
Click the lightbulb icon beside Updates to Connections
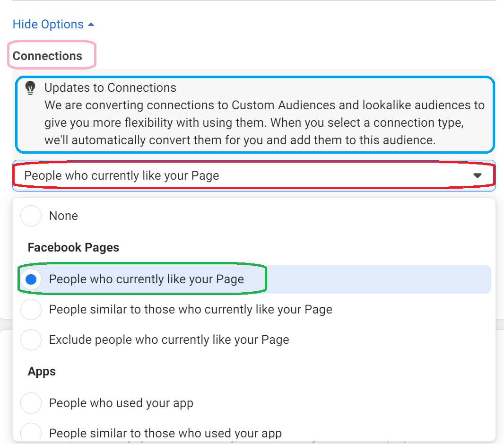[31, 88]
